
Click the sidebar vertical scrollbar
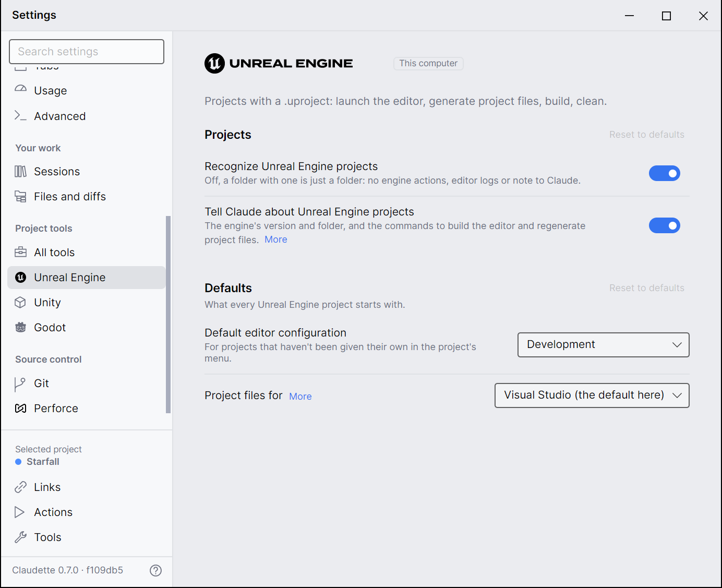pyautogui.click(x=168, y=315)
